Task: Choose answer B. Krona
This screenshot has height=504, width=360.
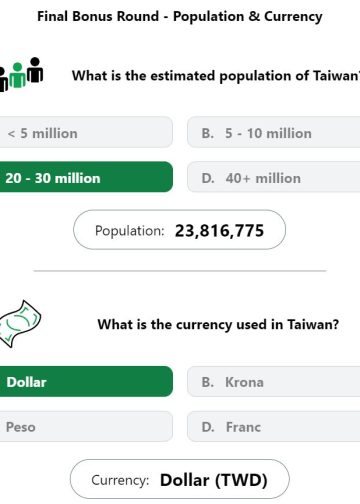Action: 274,382
